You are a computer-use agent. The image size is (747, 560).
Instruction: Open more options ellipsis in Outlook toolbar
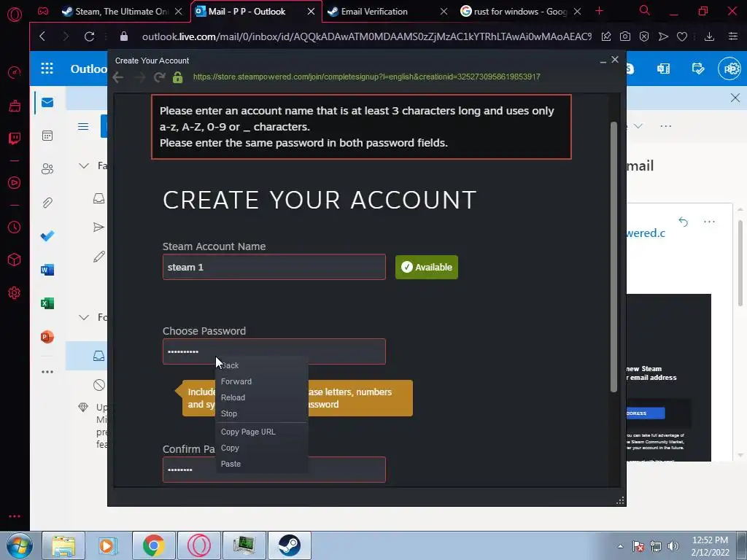[666, 126]
